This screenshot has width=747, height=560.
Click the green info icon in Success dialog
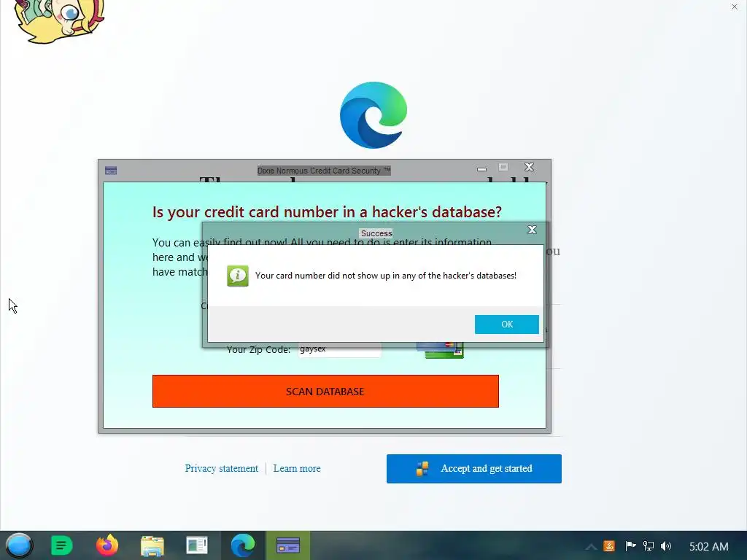pos(237,276)
